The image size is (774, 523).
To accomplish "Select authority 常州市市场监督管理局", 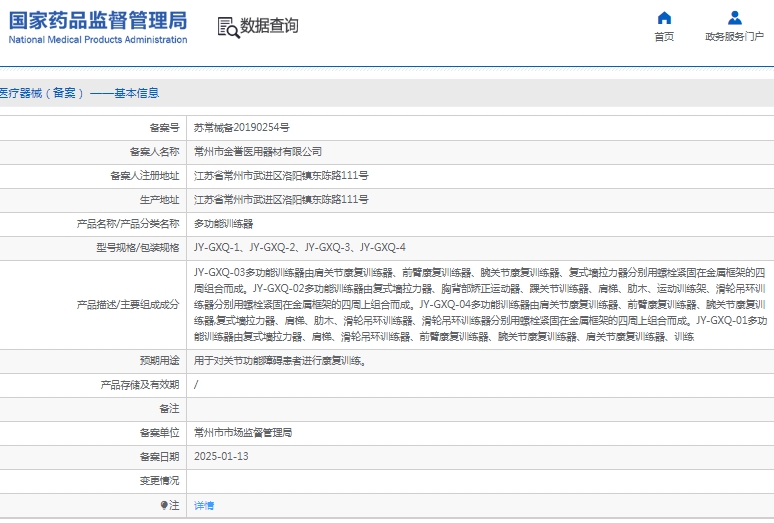I will (x=243, y=433).
